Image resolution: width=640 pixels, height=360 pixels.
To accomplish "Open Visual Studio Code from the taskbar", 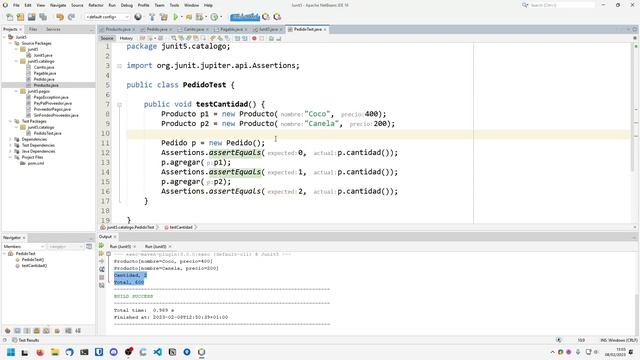I will coord(158,352).
